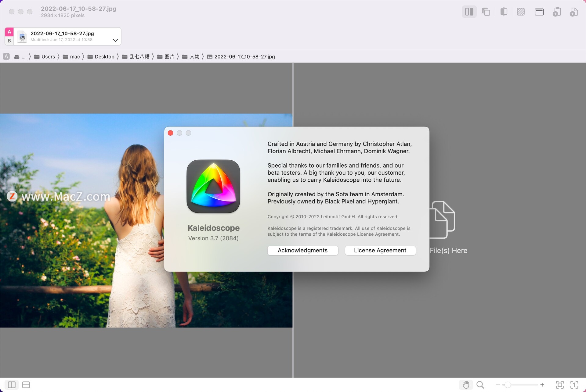Select the Two-Up comparison view icon

pyautogui.click(x=469, y=12)
